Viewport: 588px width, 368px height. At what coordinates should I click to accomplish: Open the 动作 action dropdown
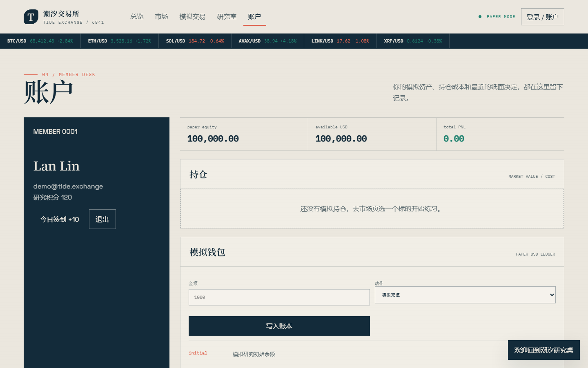tap(465, 295)
